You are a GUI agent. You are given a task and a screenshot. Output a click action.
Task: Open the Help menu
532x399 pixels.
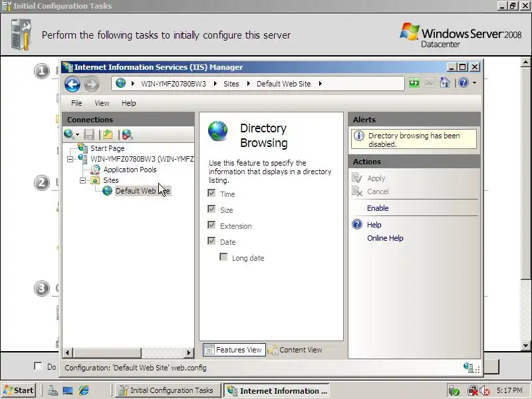point(128,103)
